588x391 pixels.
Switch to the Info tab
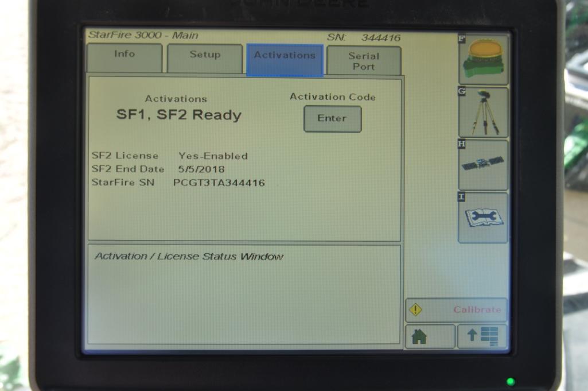[x=124, y=58]
